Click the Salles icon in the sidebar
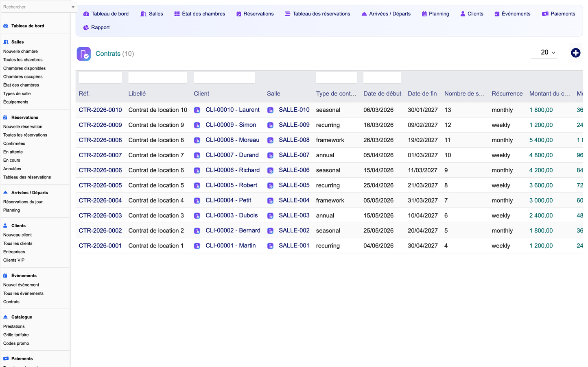This screenshot has width=588, height=367. [x=6, y=42]
